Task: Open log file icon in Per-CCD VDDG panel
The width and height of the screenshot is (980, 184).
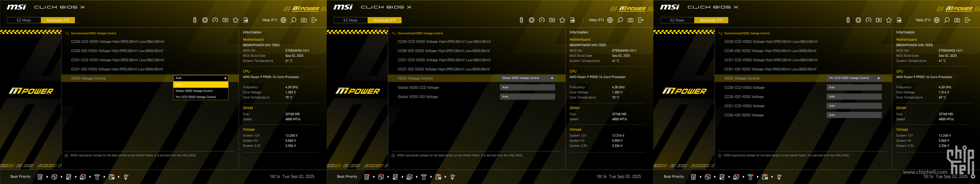Action: (x=899, y=20)
